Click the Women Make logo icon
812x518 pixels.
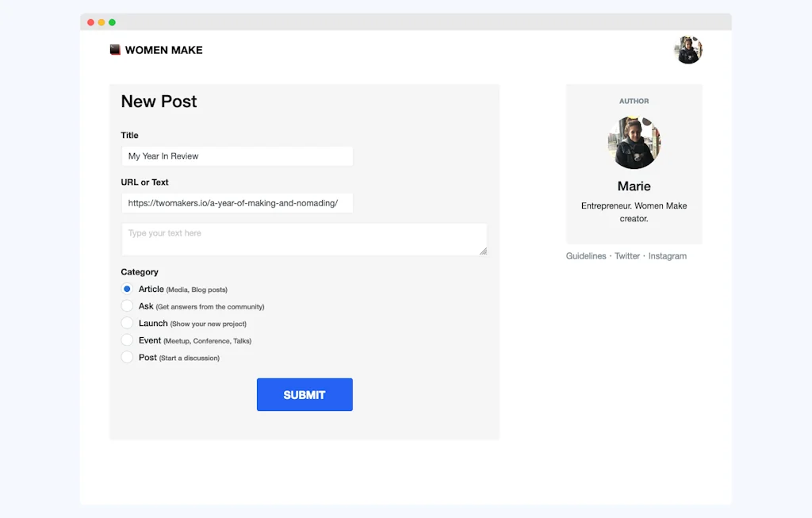coord(115,50)
